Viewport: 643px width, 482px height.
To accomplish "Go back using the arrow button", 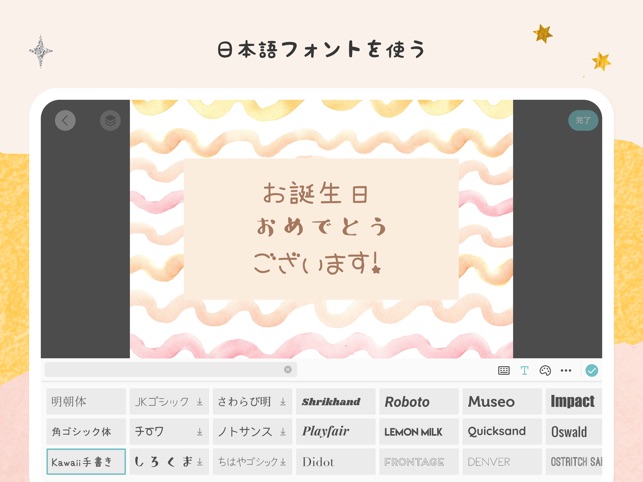I will pos(65,121).
